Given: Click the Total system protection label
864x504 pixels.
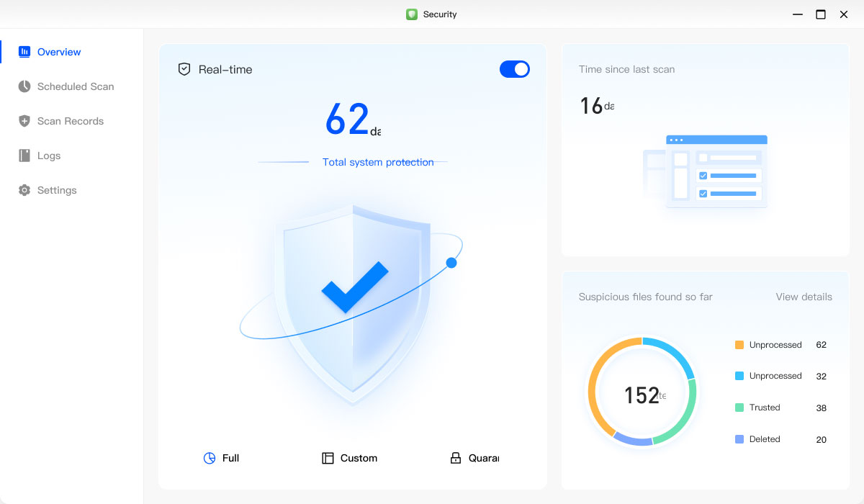Looking at the screenshot, I should pos(379,162).
